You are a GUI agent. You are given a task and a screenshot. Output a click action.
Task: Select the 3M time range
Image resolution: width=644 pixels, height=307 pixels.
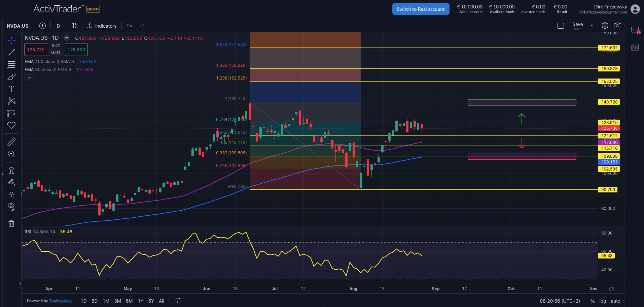point(117,301)
